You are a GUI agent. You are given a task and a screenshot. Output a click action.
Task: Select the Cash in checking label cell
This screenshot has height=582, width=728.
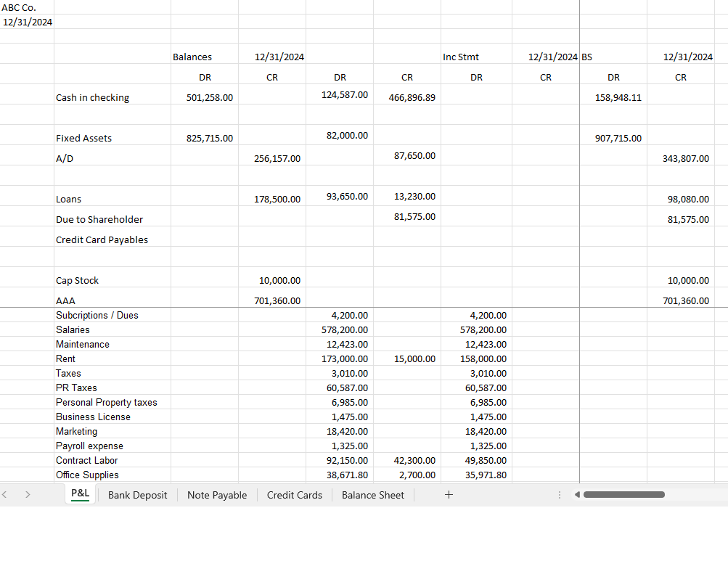click(92, 98)
